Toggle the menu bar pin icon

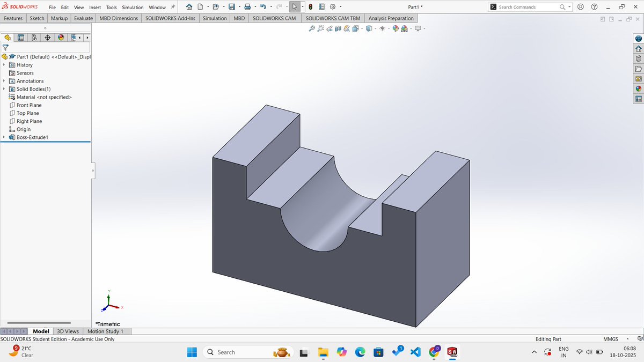pyautogui.click(x=173, y=7)
